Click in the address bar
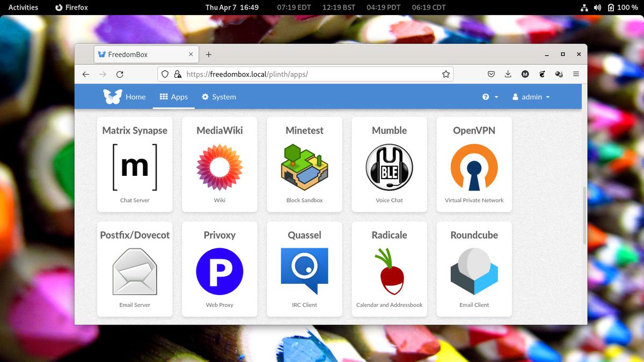644x362 pixels. tap(301, 74)
